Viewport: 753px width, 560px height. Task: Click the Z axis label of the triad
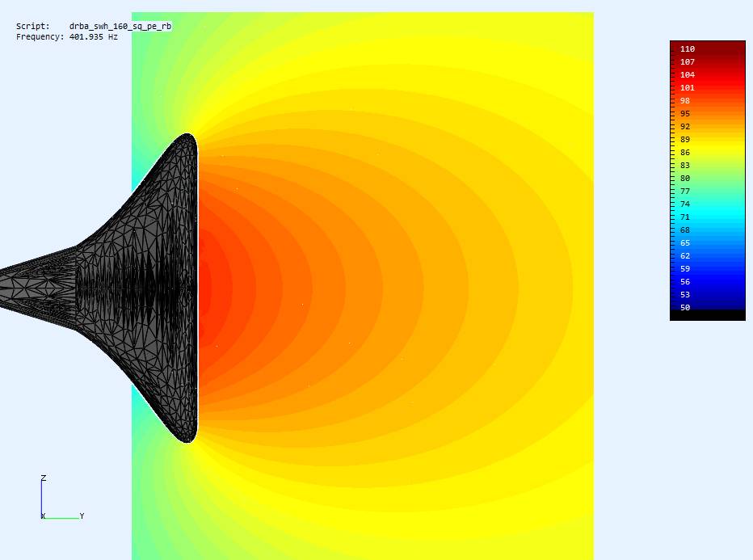point(43,478)
